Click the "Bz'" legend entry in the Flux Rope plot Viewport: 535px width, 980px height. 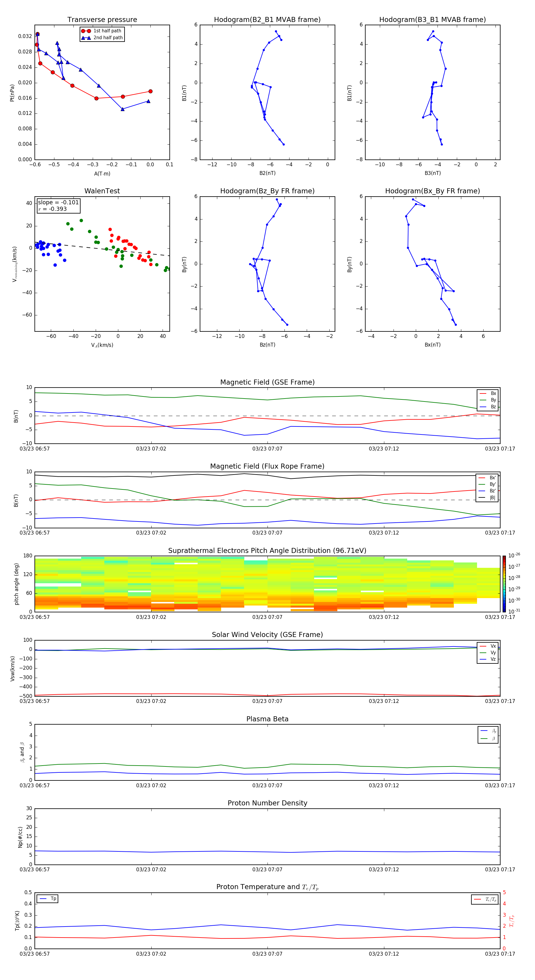pos(487,491)
